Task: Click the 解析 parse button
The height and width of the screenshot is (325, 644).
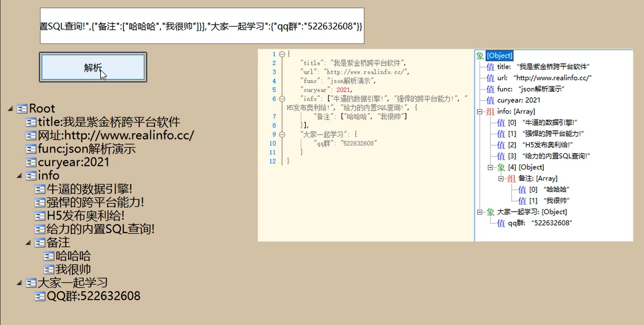Action: coord(93,67)
